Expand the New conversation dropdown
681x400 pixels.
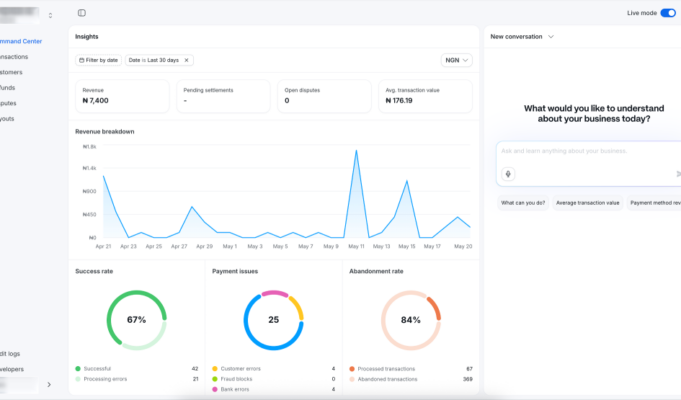[x=551, y=37]
